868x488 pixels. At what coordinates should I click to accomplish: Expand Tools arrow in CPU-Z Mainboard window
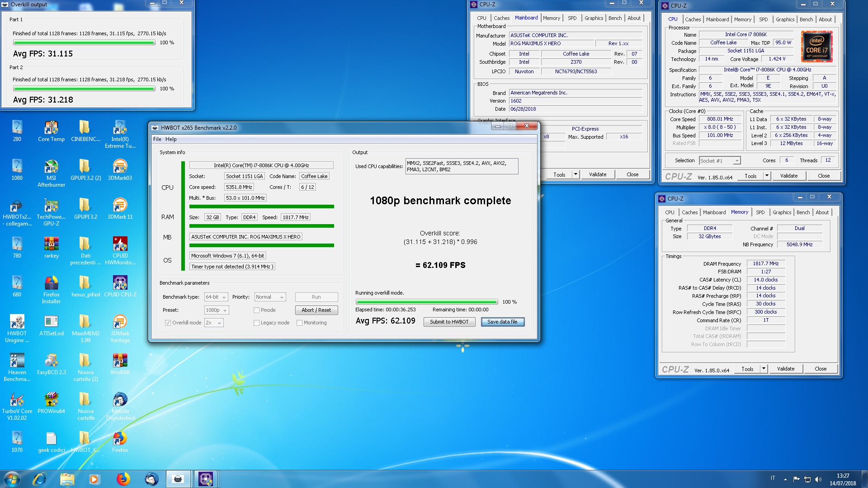576,174
